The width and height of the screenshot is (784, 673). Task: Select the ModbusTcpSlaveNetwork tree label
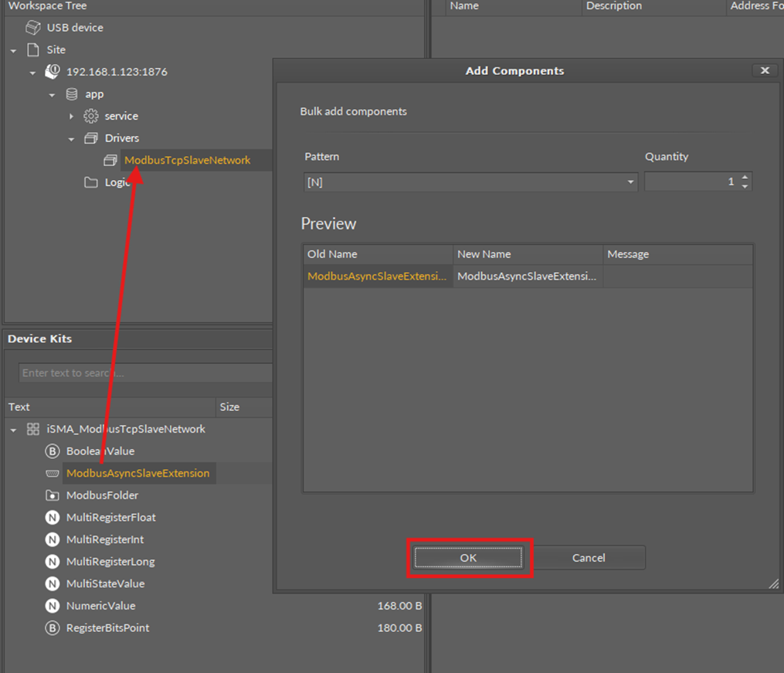click(188, 160)
